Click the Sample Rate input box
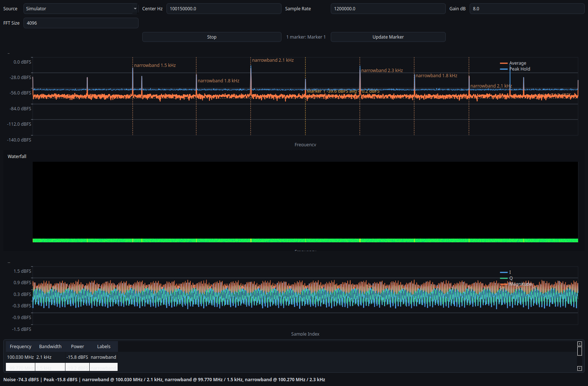This screenshot has height=386, width=588. point(388,8)
